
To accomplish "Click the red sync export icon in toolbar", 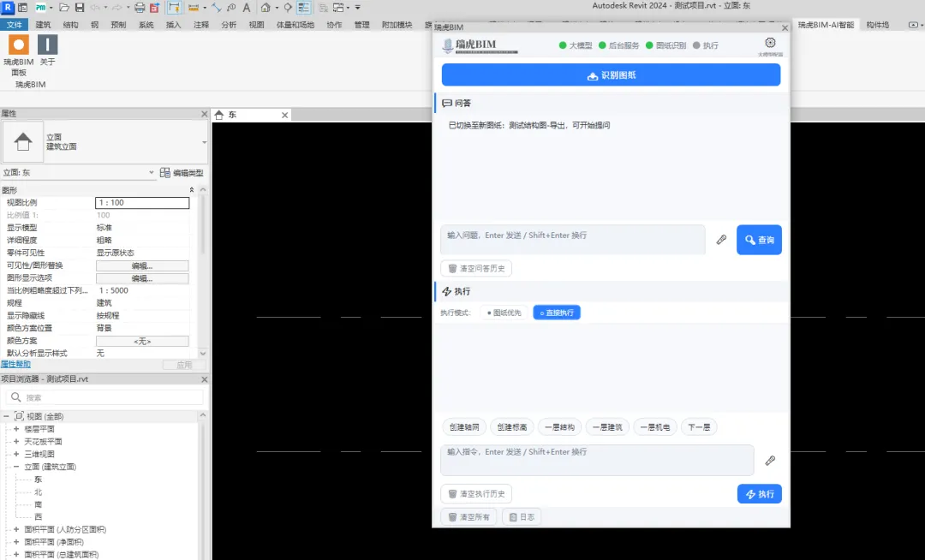I will [154, 8].
